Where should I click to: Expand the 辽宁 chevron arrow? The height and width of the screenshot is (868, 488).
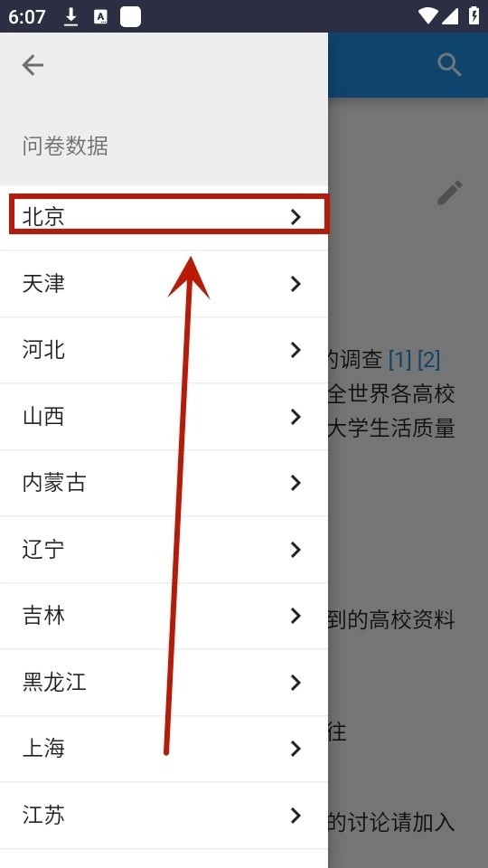tap(296, 550)
